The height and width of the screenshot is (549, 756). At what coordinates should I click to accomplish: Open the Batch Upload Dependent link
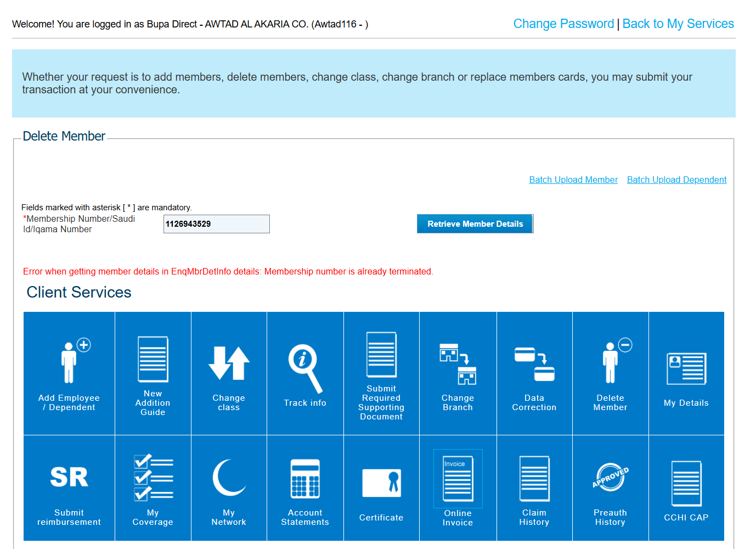(x=676, y=180)
